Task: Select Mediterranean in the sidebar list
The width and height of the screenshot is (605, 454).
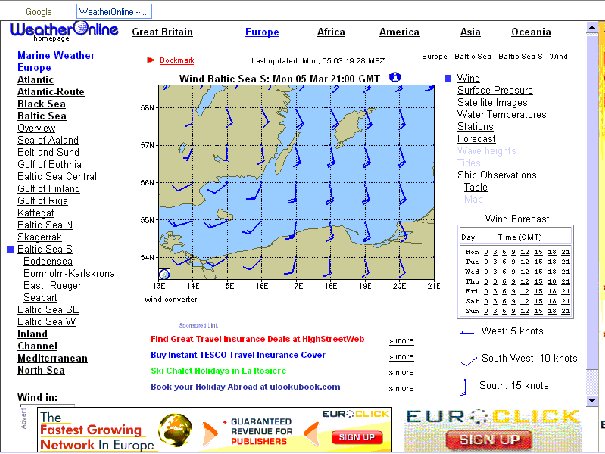Action: pos(52,358)
